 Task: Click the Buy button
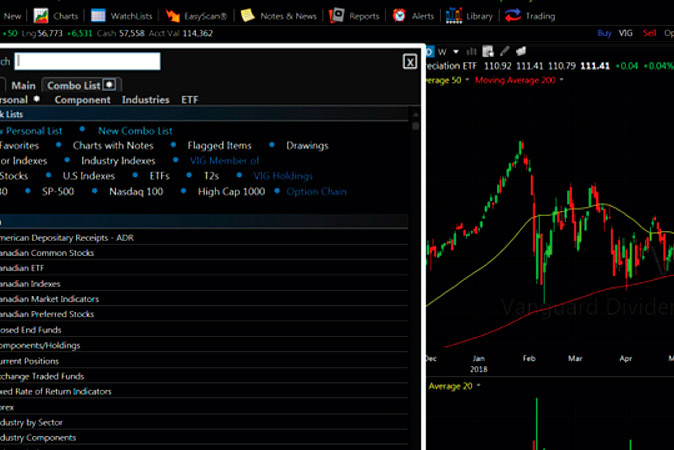pos(603,33)
